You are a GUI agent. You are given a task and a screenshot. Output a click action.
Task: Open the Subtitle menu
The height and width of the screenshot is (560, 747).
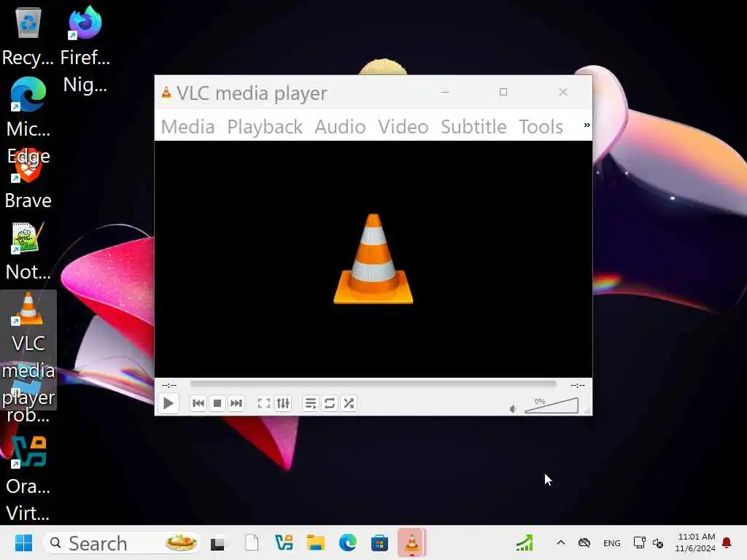coord(473,127)
